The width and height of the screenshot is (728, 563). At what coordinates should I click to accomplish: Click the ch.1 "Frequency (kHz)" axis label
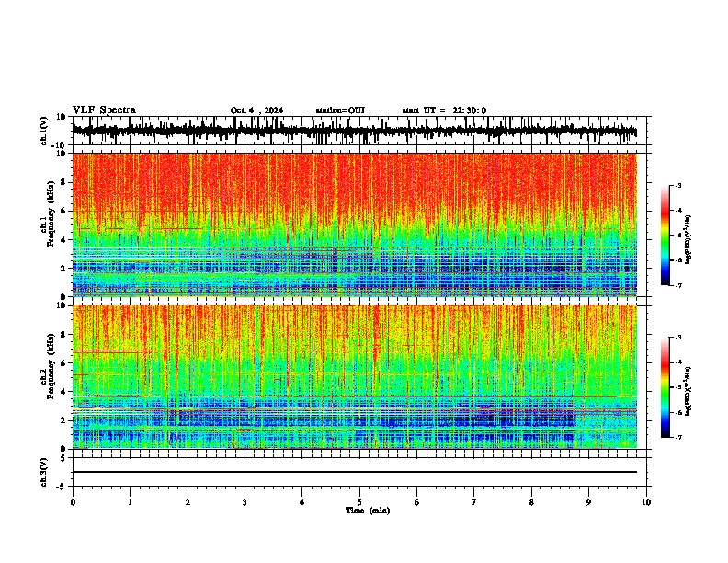(x=51, y=213)
